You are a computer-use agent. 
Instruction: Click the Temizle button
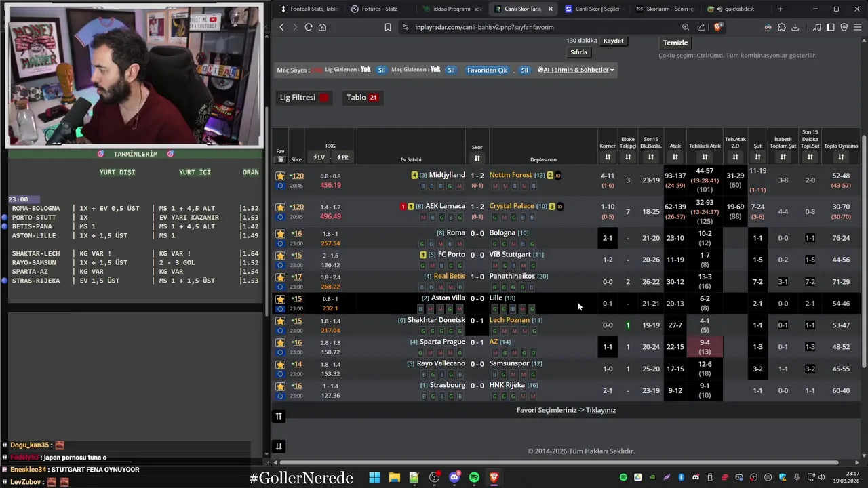pos(675,43)
